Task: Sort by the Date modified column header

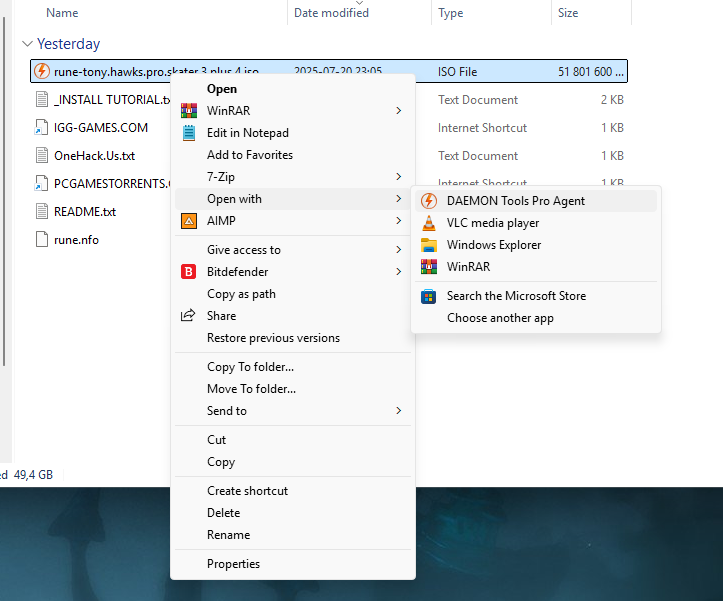Action: point(331,12)
